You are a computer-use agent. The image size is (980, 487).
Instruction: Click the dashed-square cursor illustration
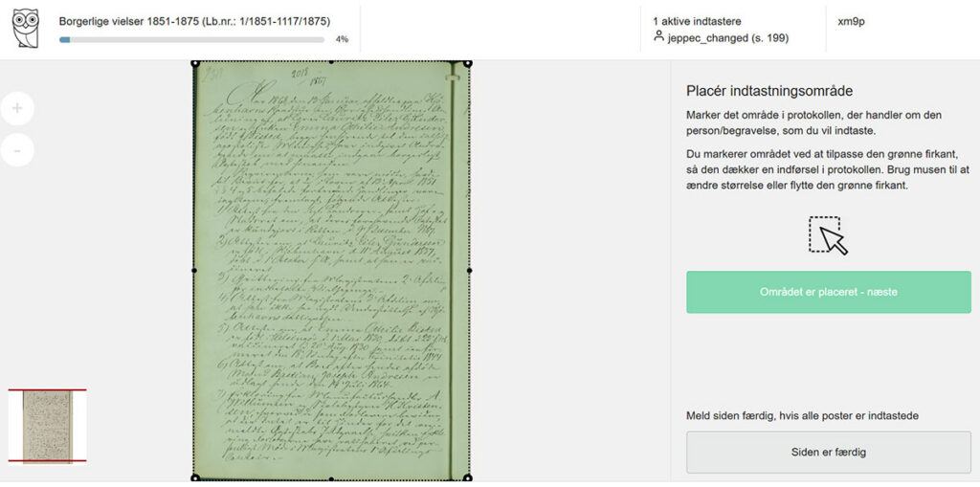[x=828, y=235]
